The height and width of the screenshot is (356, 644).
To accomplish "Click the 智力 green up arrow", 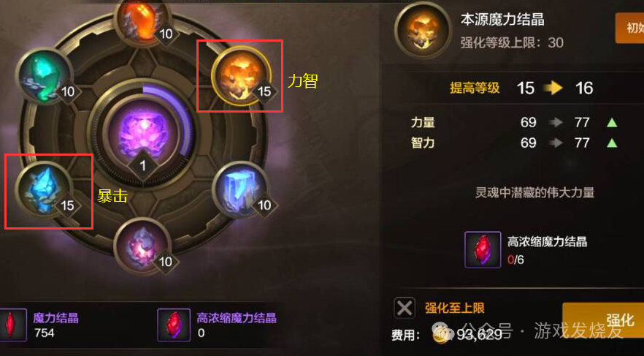I will coord(612,143).
